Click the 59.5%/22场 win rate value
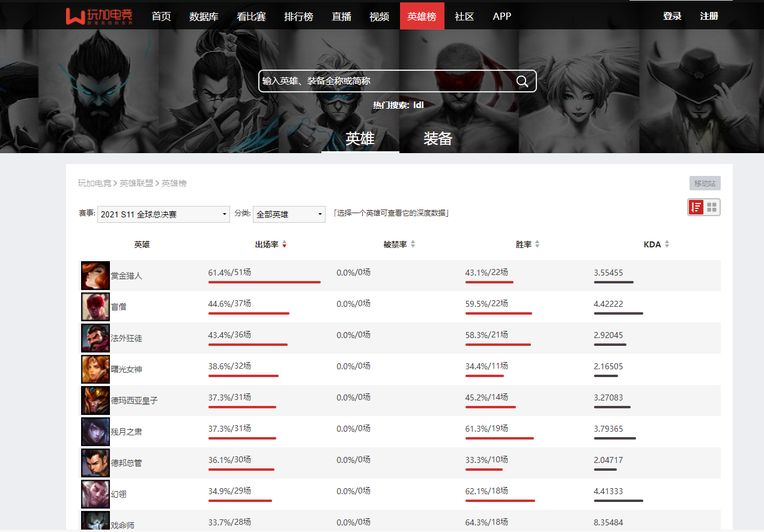This screenshot has width=764, height=532. (x=487, y=304)
